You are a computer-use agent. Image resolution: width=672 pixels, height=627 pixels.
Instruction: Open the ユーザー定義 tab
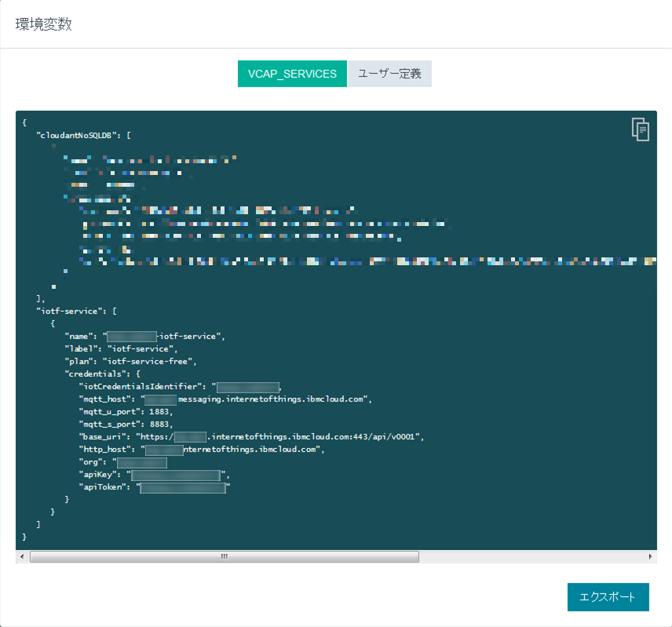tap(389, 74)
